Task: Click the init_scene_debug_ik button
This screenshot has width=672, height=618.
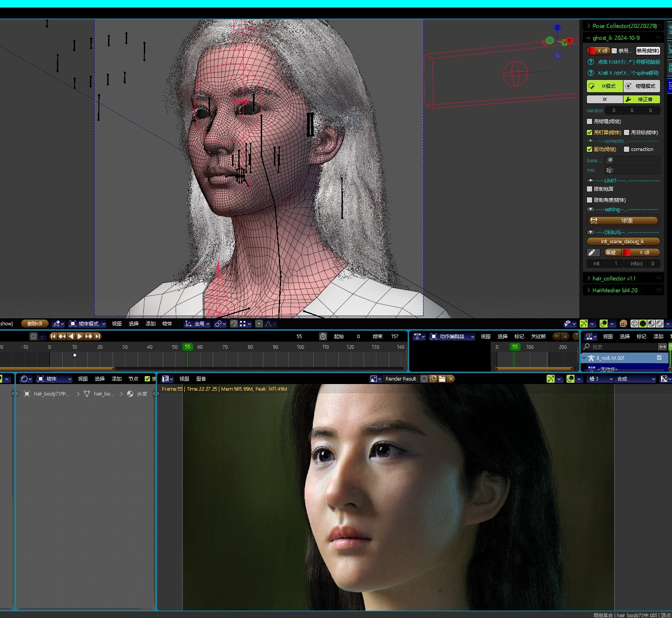Action: click(x=623, y=241)
